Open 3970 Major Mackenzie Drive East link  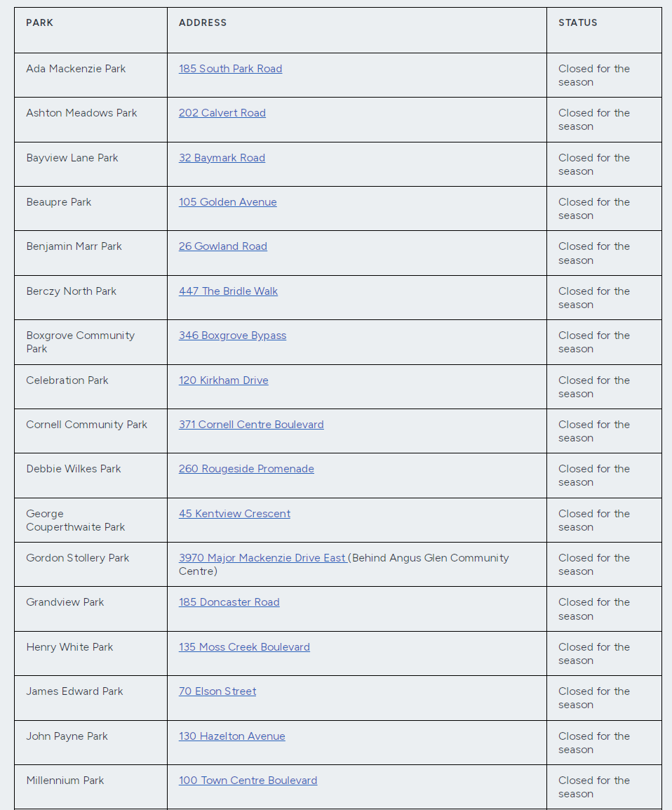pos(263,558)
